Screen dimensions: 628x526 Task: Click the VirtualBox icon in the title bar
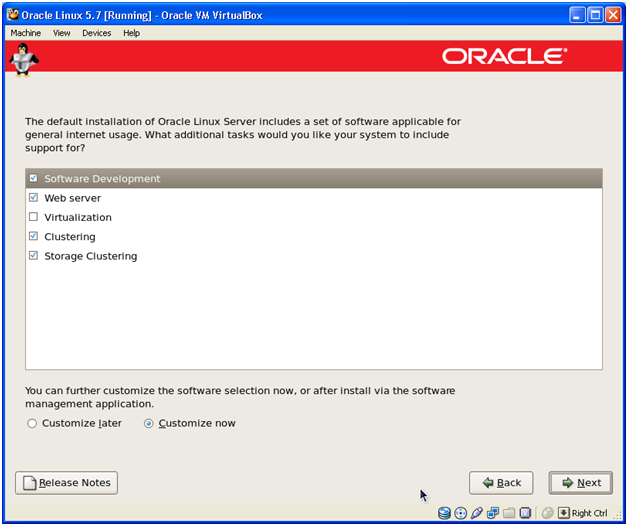click(13, 15)
